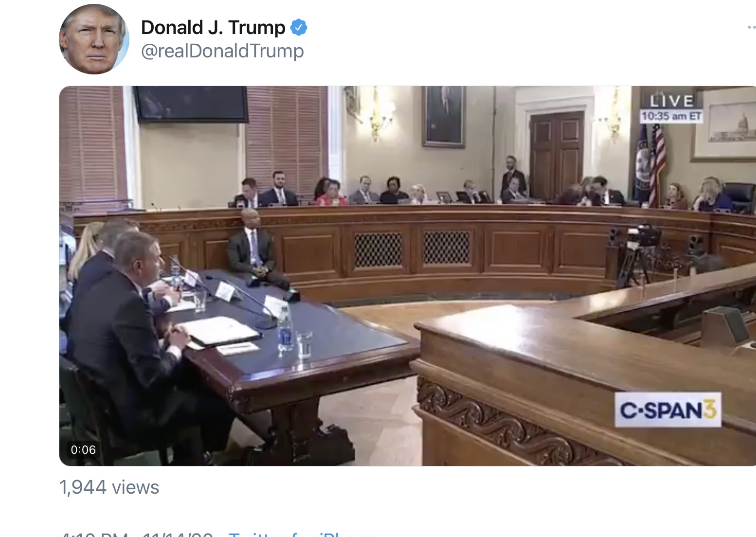Click the blue verified badge

(299, 28)
